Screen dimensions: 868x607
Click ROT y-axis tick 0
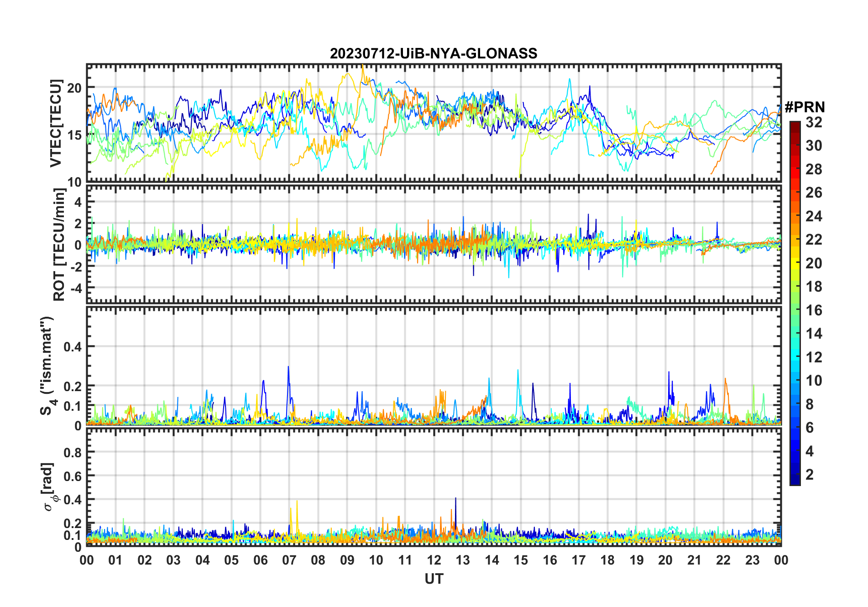tap(78, 245)
